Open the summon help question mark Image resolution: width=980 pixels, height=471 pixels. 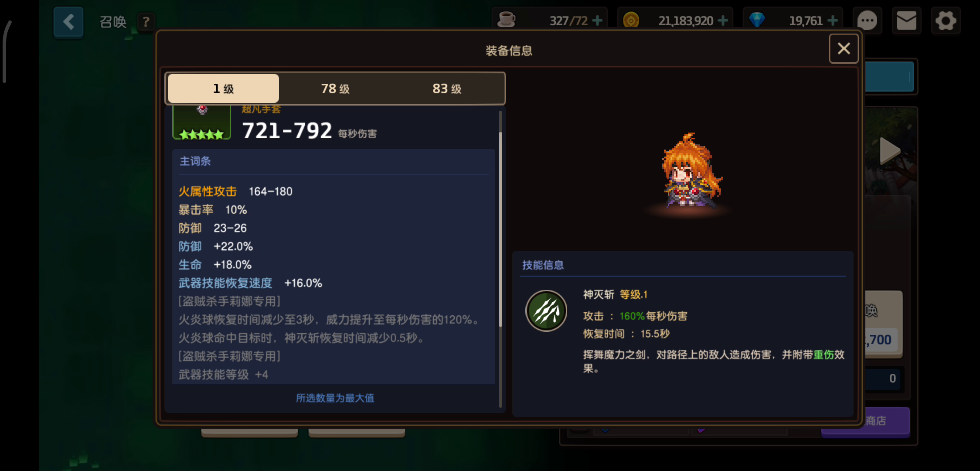(x=146, y=22)
